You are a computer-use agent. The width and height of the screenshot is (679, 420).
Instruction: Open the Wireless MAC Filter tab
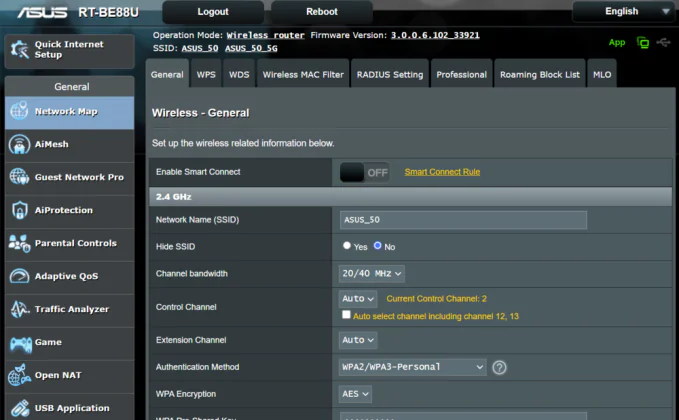(x=303, y=74)
